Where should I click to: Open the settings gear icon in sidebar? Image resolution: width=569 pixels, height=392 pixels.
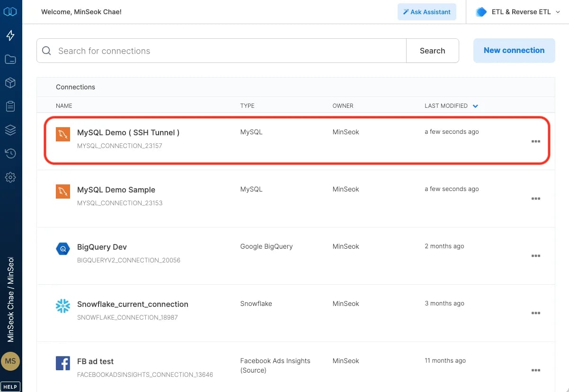point(10,177)
